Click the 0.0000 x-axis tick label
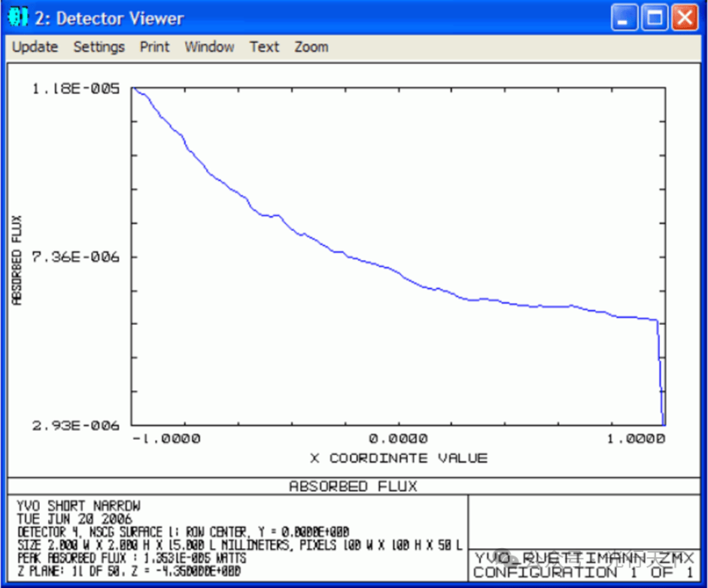Screen dimensions: 708x588 (x=398, y=439)
